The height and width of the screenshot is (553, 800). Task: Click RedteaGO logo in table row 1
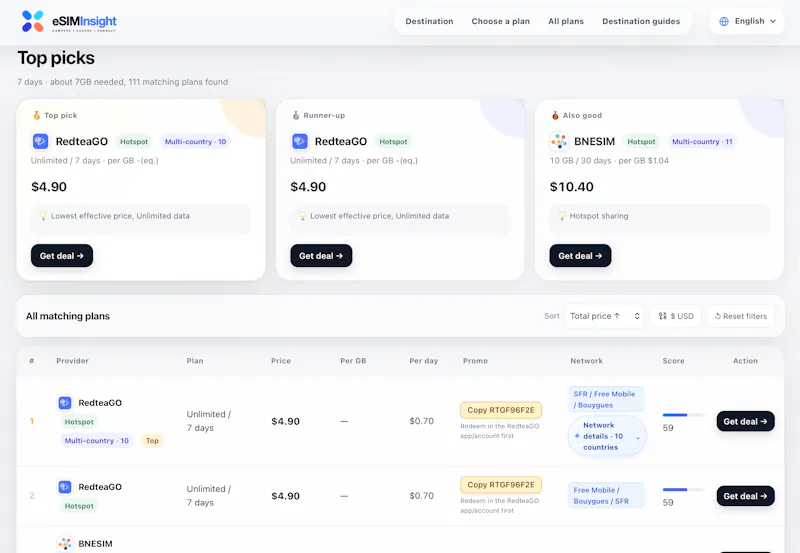(x=65, y=403)
